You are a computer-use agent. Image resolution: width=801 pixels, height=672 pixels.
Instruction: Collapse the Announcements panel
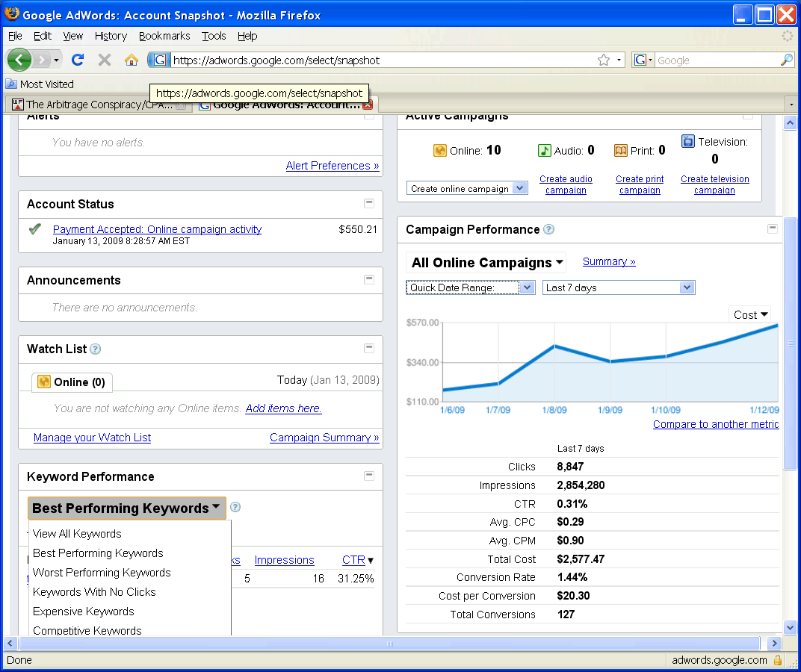(x=369, y=279)
